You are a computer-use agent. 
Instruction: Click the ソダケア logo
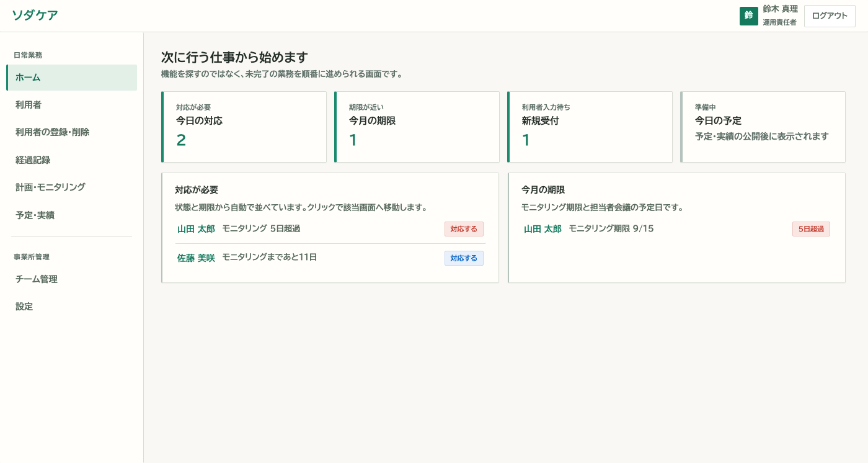[35, 16]
